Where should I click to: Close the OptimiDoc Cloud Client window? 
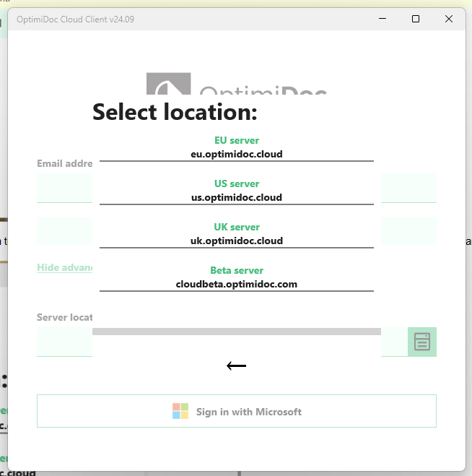click(x=449, y=19)
